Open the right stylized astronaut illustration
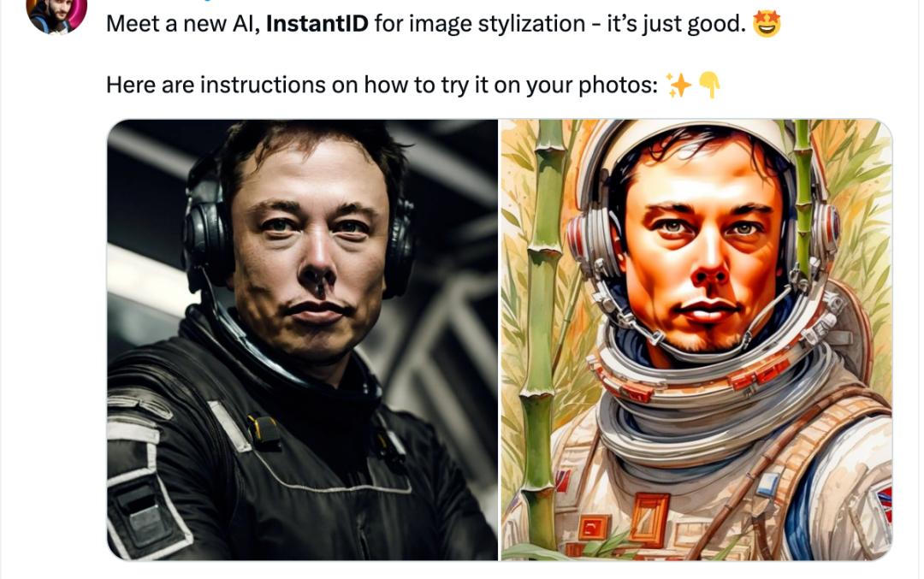 (x=696, y=340)
